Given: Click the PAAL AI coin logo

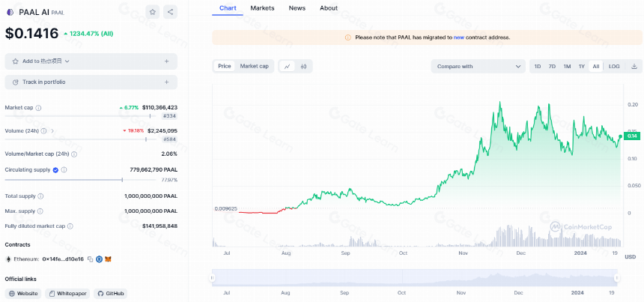Looking at the screenshot, I should point(10,12).
